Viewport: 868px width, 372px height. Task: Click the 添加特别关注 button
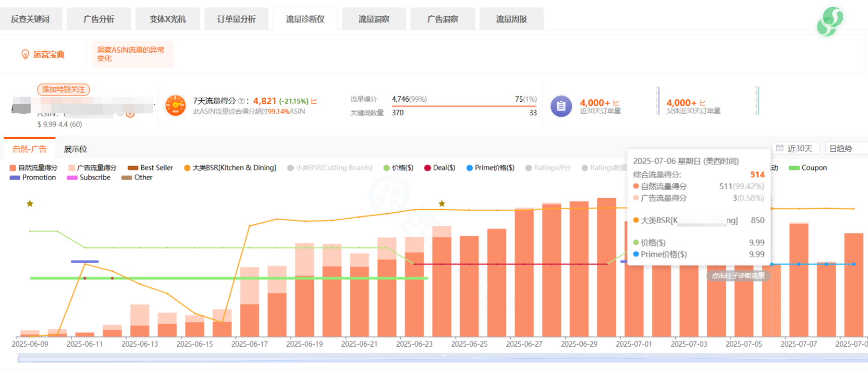[x=63, y=90]
